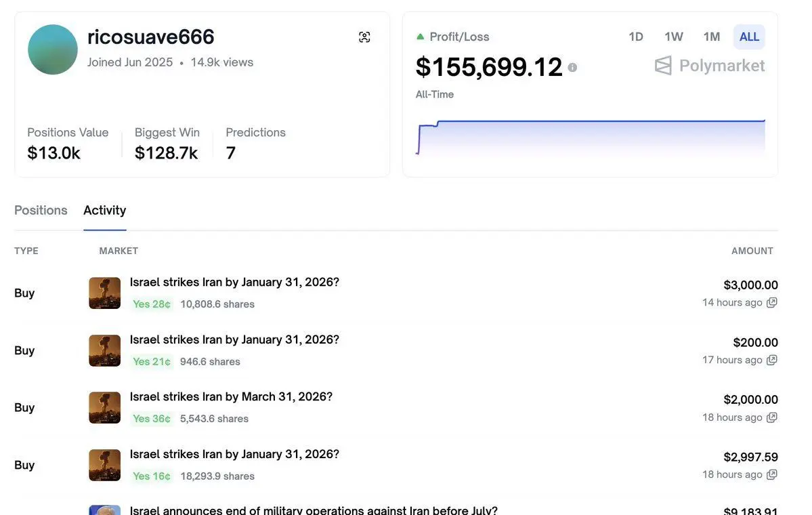Open the Profit/Loss info tooltip icon
This screenshot has height=515, width=812.
pyautogui.click(x=574, y=66)
